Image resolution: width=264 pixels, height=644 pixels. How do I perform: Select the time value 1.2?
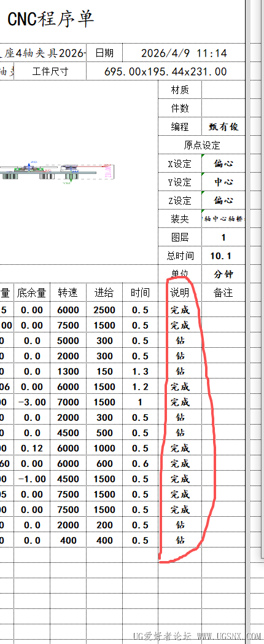(140, 387)
